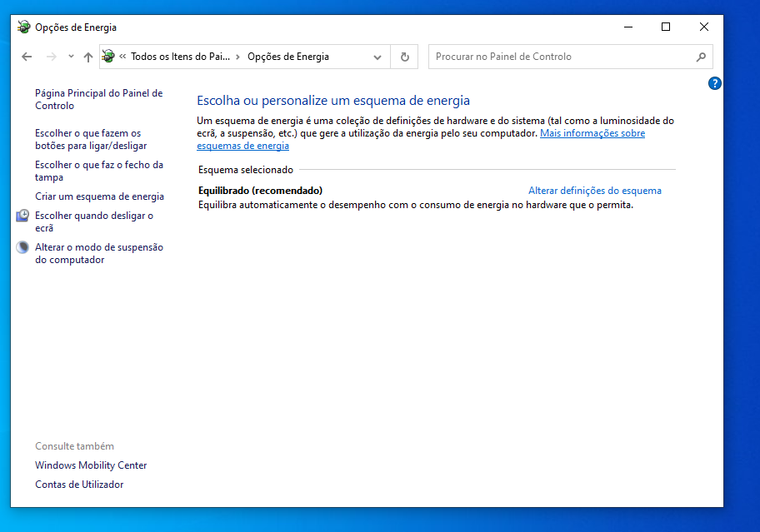This screenshot has height=532, width=760.
Task: Refresh the Opções de Energia page
Action: pos(405,57)
